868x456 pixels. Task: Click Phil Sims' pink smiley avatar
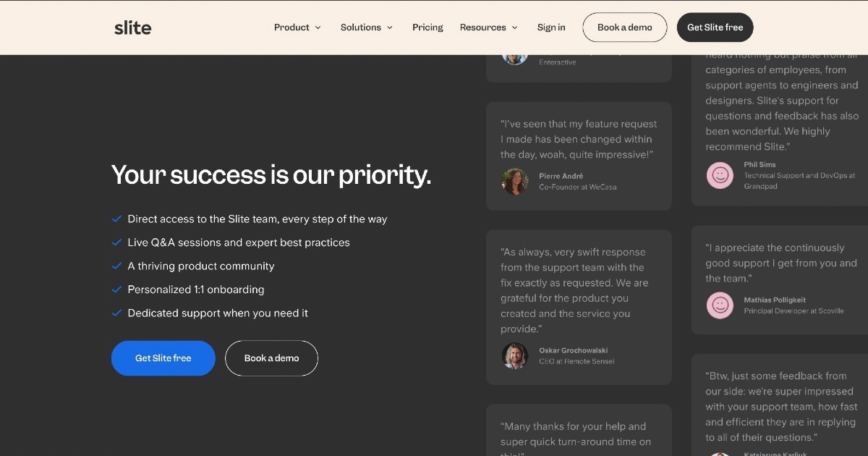click(720, 175)
